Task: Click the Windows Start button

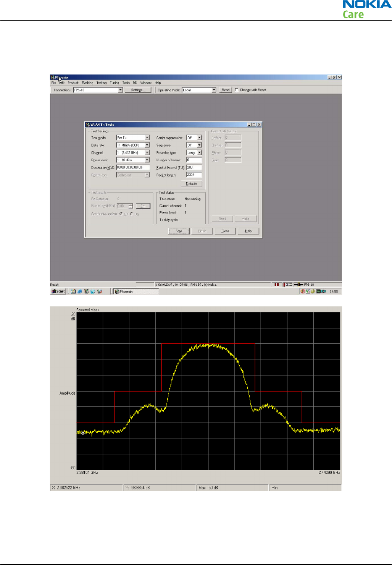Action: pos(58,291)
